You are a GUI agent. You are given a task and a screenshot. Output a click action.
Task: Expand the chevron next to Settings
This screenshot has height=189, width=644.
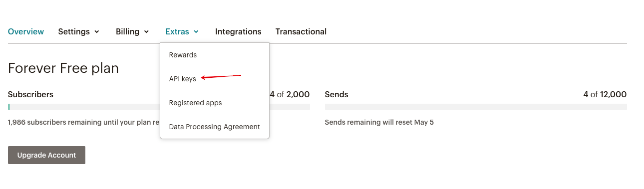coord(97,32)
